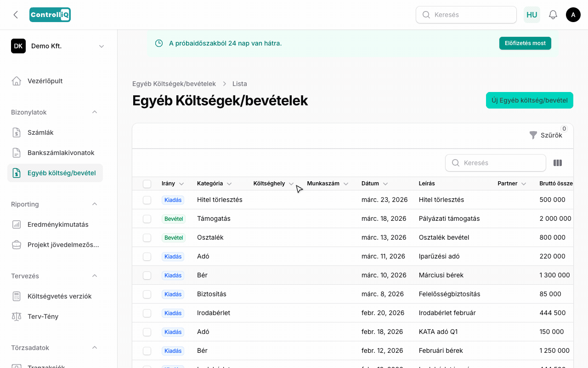Check the Márciusi bérek row checkbox

(147, 276)
